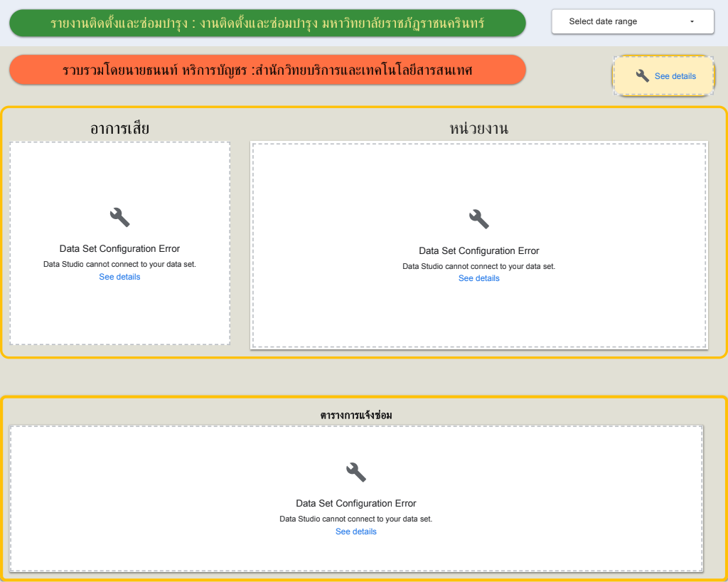Open See details under อาการเสีย chart error
728x582 pixels.
(119, 277)
